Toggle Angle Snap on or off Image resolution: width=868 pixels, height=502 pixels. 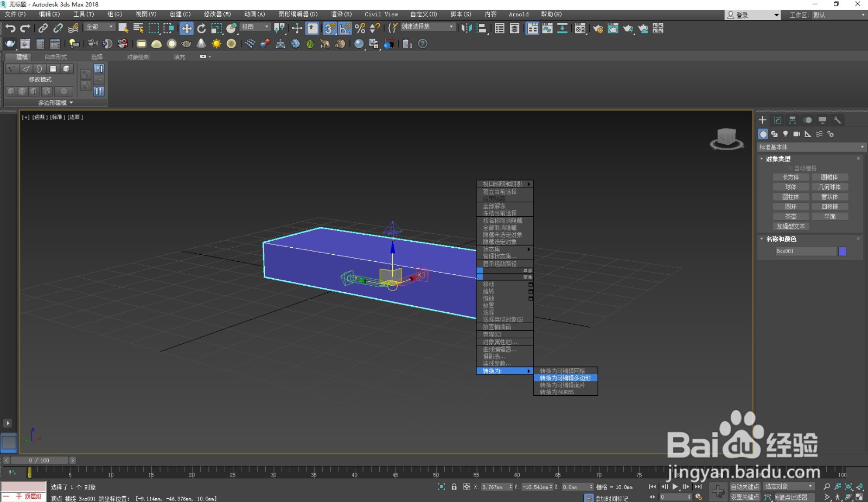pos(344,28)
